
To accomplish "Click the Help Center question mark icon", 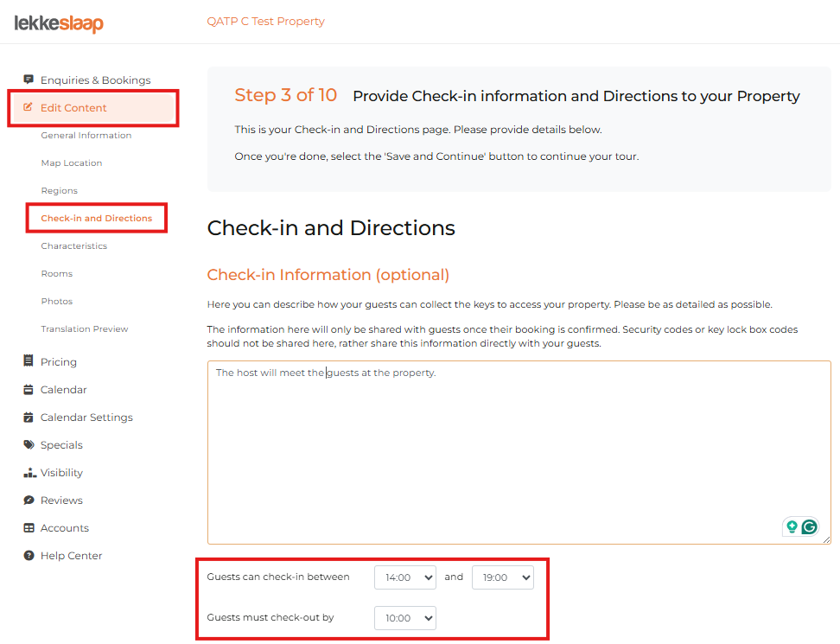I will tap(29, 556).
